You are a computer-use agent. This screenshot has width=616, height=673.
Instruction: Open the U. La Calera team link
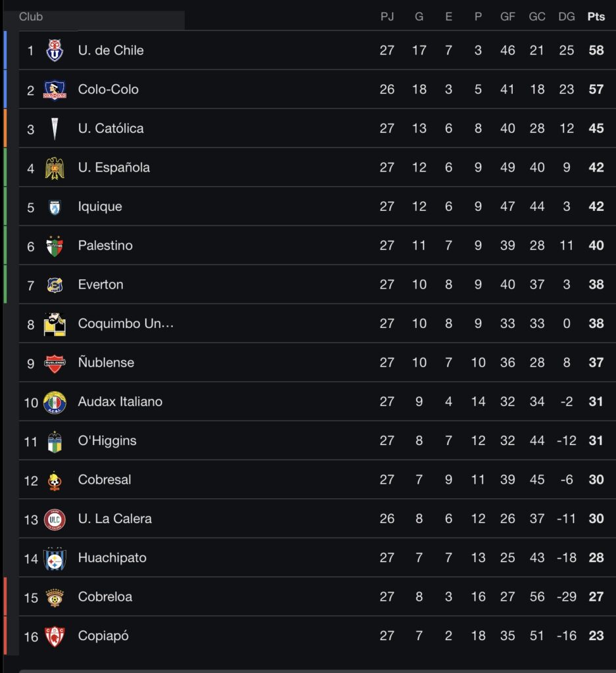[114, 519]
